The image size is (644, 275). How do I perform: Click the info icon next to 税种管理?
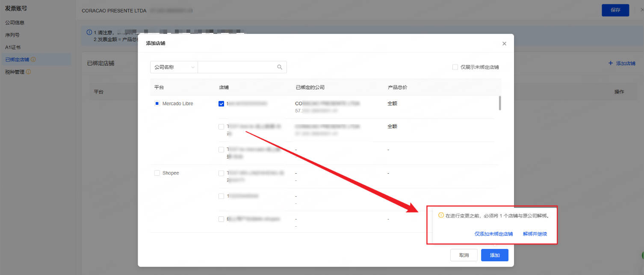[28, 72]
